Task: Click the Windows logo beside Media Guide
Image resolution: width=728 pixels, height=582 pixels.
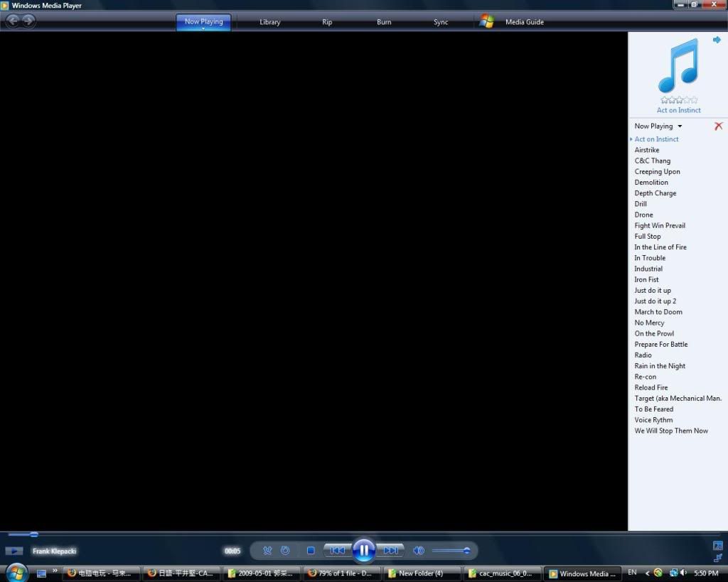Action: 486,21
